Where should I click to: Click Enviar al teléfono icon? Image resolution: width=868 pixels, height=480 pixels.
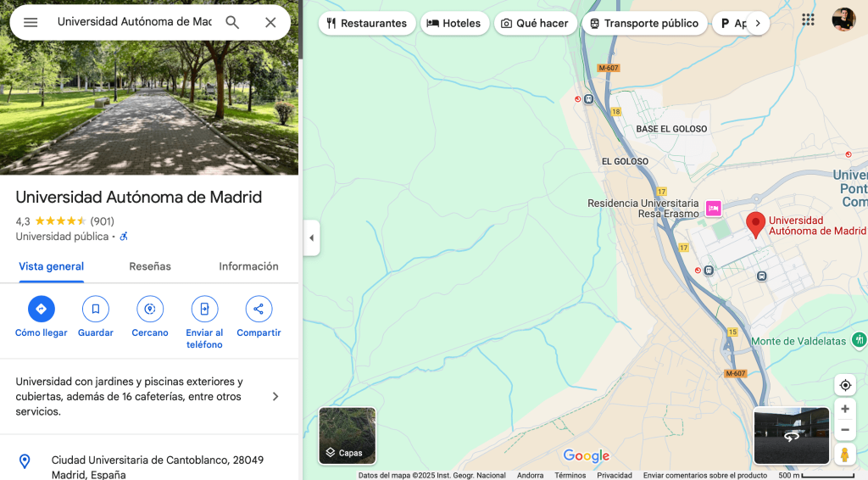(x=204, y=309)
